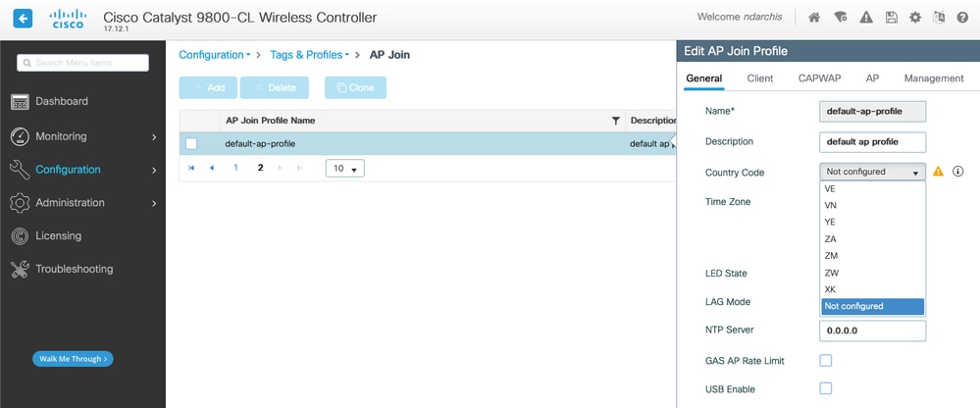Switch to the Client tab

(x=760, y=78)
